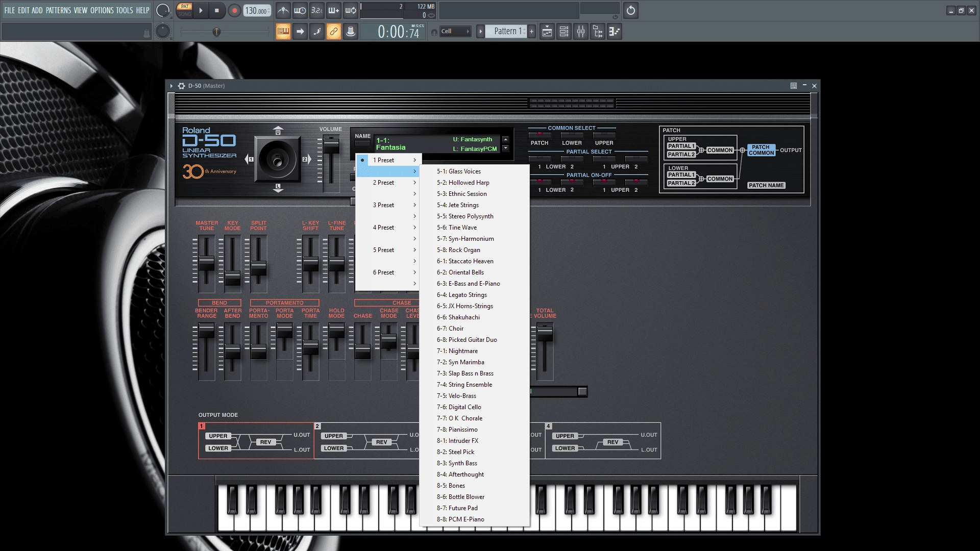The height and width of the screenshot is (551, 980).
Task: Open the Playlist view icon
Action: click(x=547, y=32)
